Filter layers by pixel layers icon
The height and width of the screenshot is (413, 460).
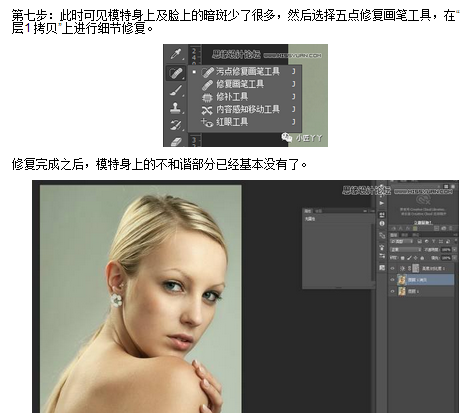coord(420,242)
